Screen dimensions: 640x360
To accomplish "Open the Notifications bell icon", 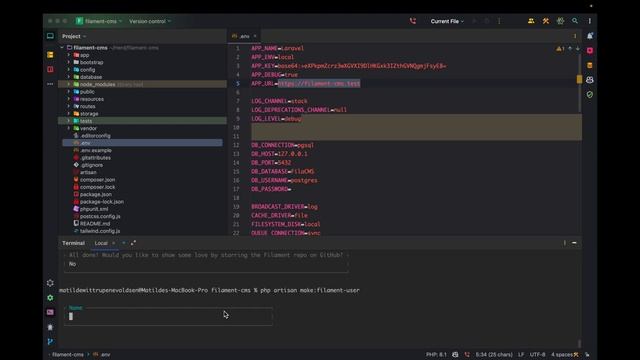I will (x=590, y=36).
